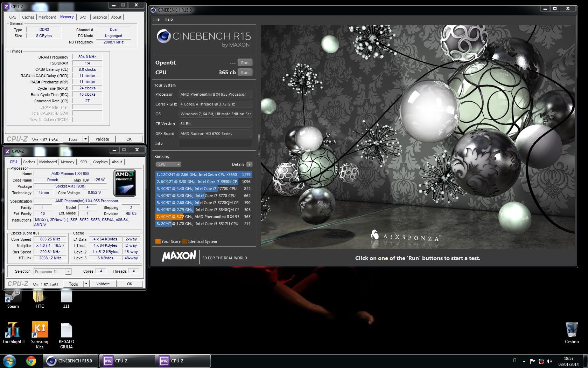Click the volume speaker tray icon
This screenshot has height=368, width=588.
coord(549,361)
